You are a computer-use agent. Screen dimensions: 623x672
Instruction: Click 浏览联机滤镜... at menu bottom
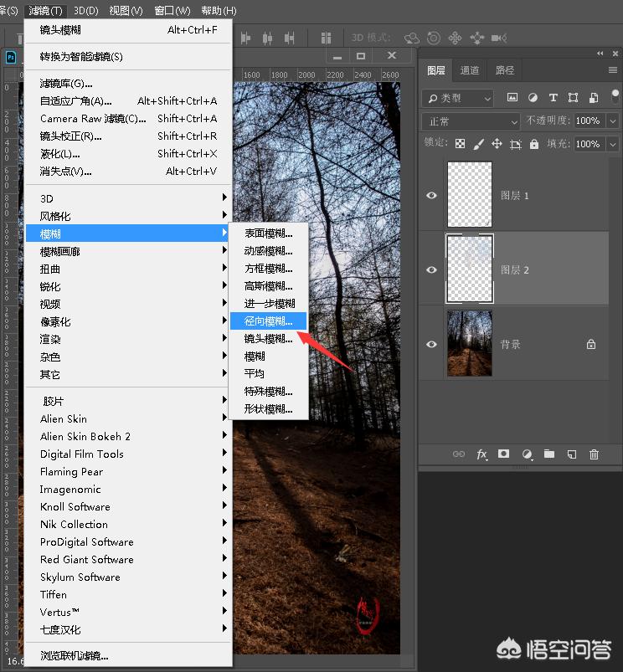click(129, 655)
